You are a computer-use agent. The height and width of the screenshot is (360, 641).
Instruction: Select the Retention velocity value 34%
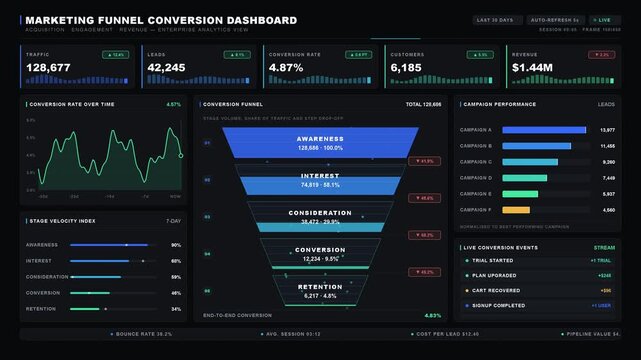(x=176, y=309)
